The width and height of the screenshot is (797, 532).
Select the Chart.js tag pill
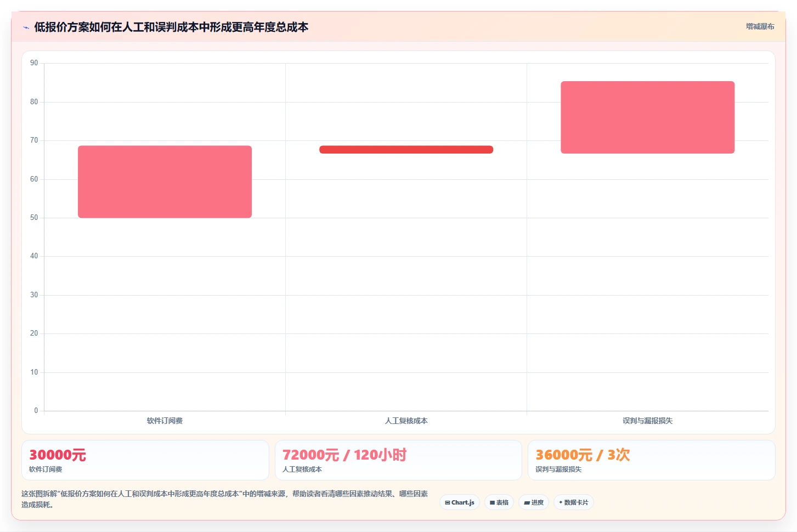[460, 502]
